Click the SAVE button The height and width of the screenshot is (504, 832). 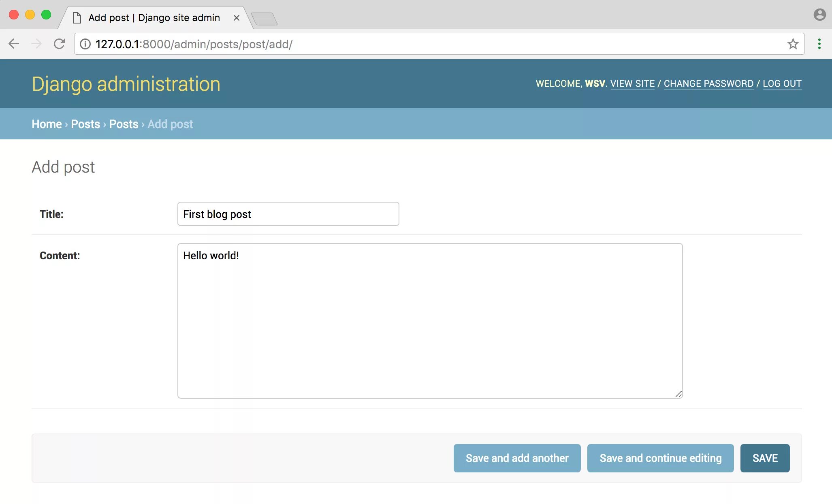(765, 457)
